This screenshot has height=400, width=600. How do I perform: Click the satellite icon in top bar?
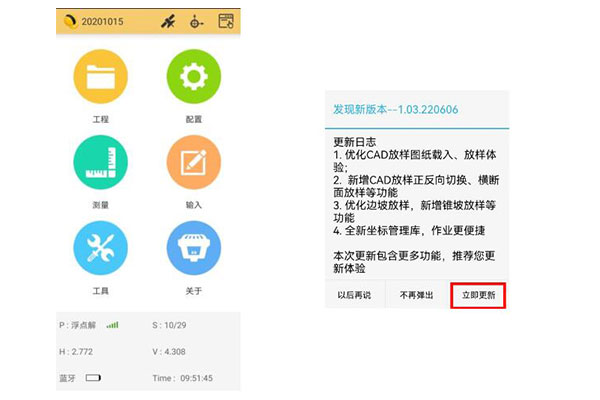pos(168,20)
